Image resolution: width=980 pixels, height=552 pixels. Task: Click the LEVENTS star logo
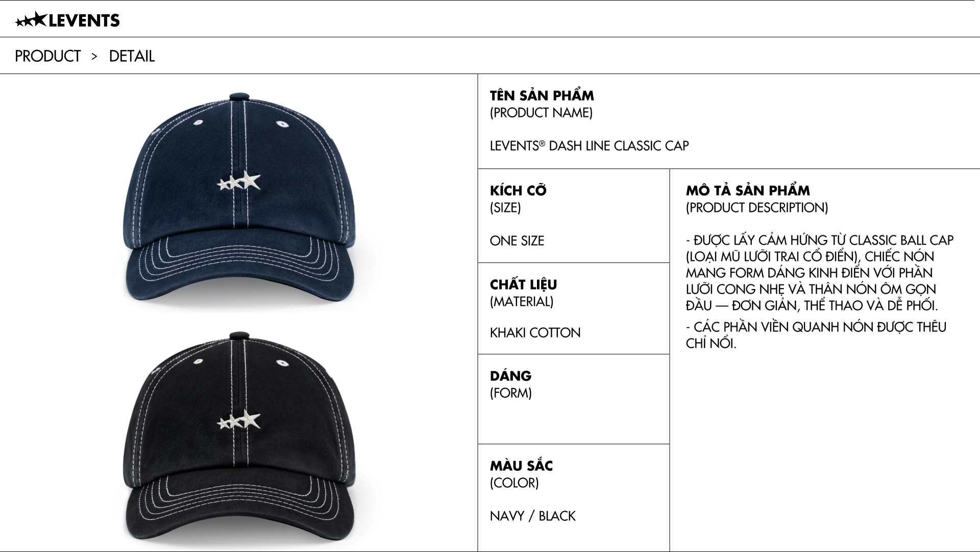point(67,20)
